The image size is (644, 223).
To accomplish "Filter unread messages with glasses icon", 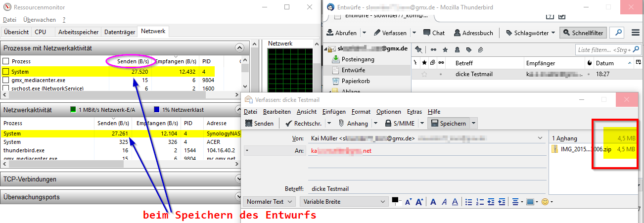I will point(434,49).
